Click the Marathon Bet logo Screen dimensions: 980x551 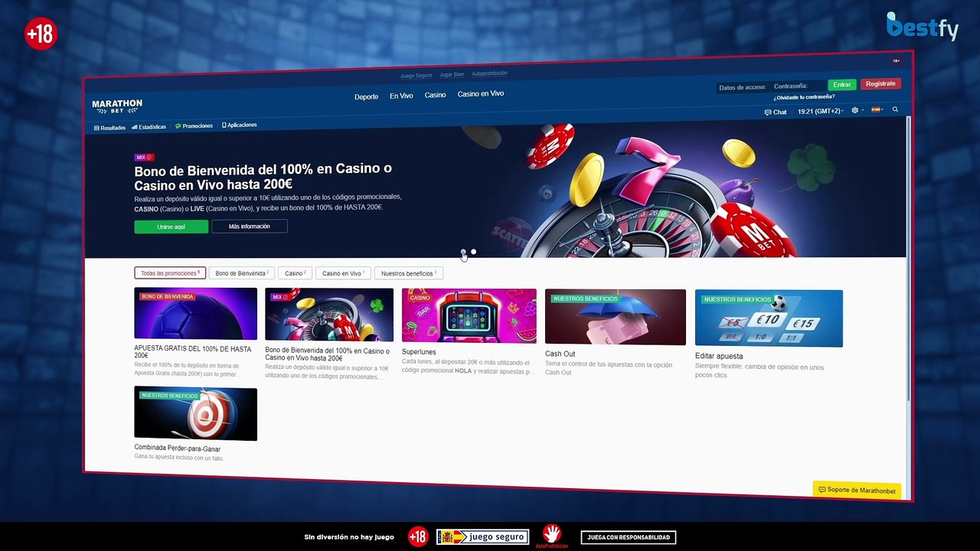coord(117,106)
